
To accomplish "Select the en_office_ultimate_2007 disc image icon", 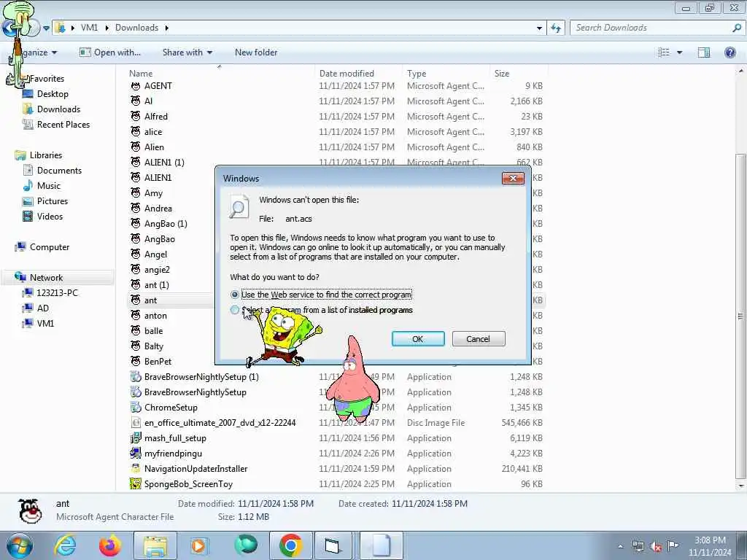I will coord(136,423).
